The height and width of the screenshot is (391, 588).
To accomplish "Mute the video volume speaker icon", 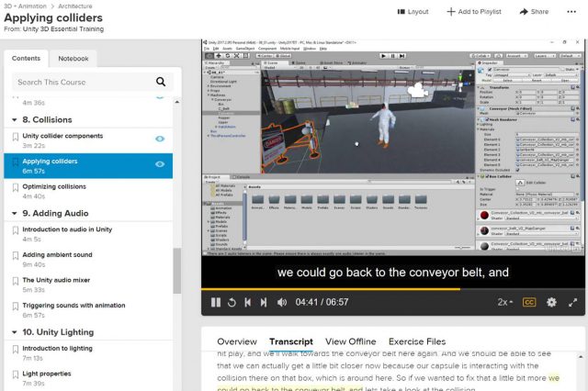I will [282, 302].
